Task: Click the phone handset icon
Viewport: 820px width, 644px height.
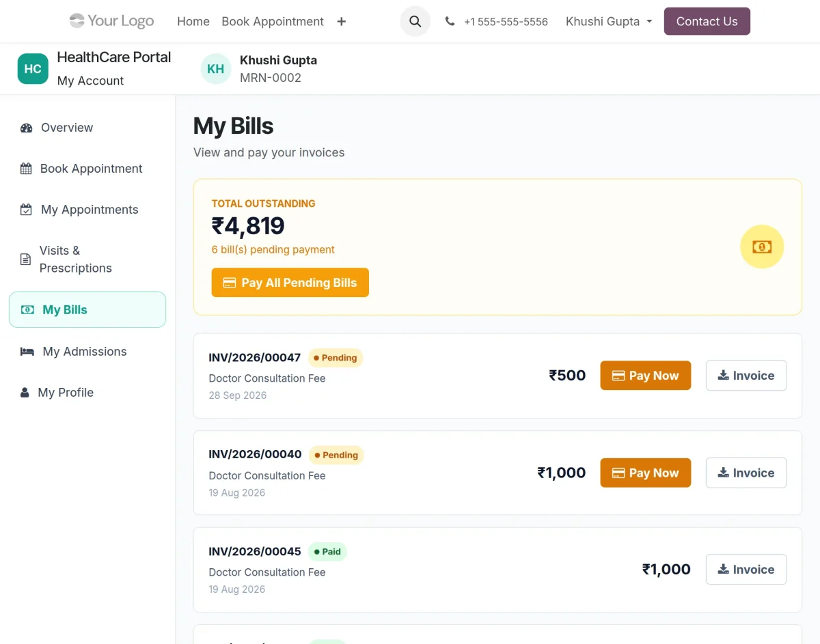Action: (x=450, y=21)
